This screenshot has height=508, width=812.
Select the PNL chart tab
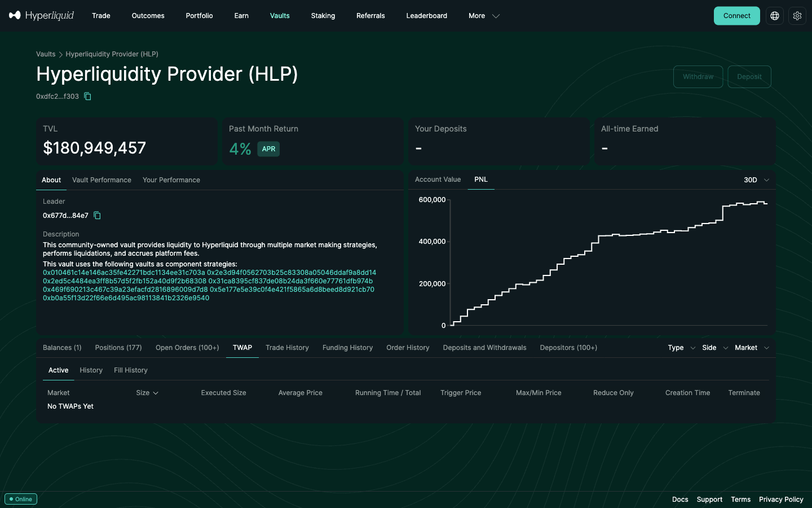click(x=481, y=179)
